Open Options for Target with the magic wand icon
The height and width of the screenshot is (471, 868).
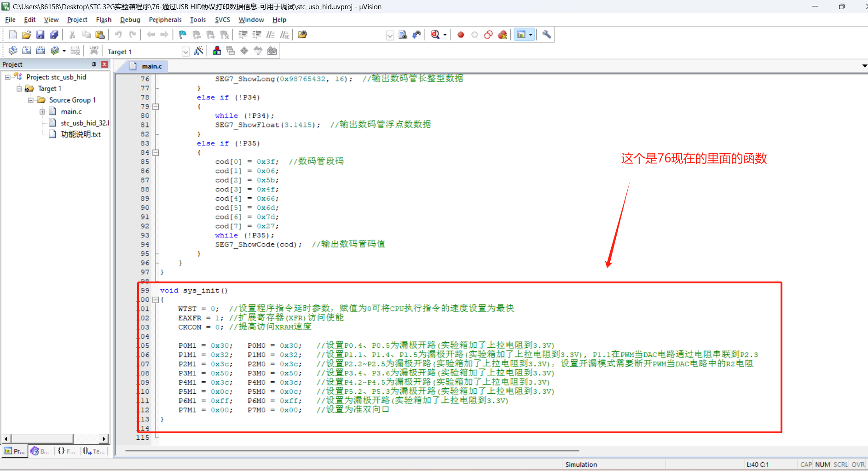point(199,51)
